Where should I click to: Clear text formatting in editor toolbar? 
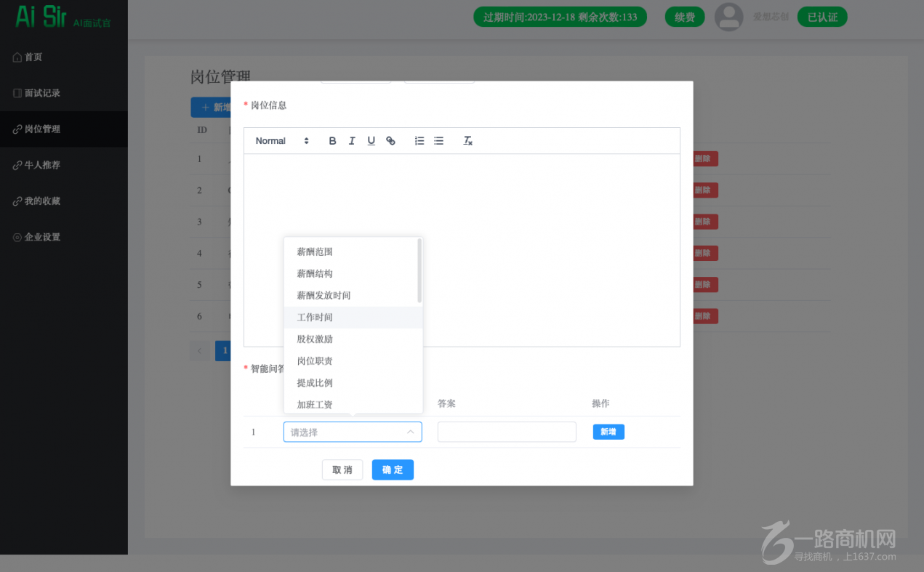click(468, 141)
